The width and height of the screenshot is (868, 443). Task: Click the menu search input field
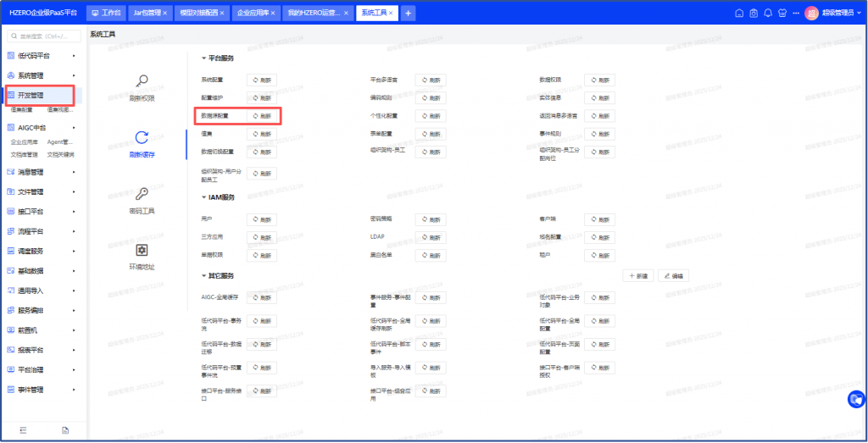point(49,36)
